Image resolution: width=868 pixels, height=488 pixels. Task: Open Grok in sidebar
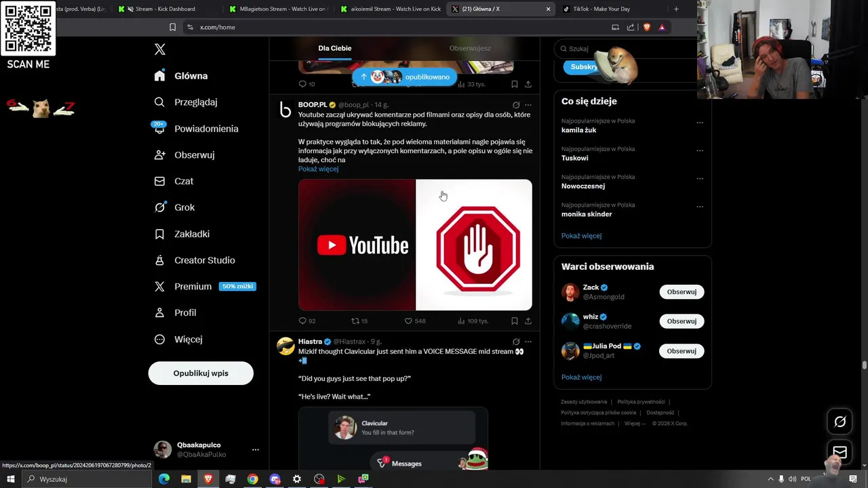click(x=174, y=207)
